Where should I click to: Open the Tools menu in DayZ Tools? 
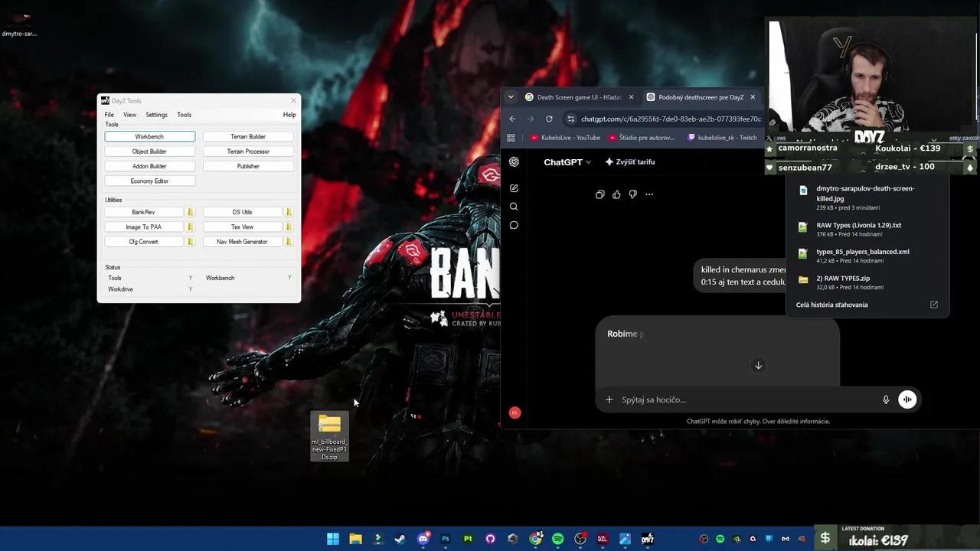coord(185,115)
